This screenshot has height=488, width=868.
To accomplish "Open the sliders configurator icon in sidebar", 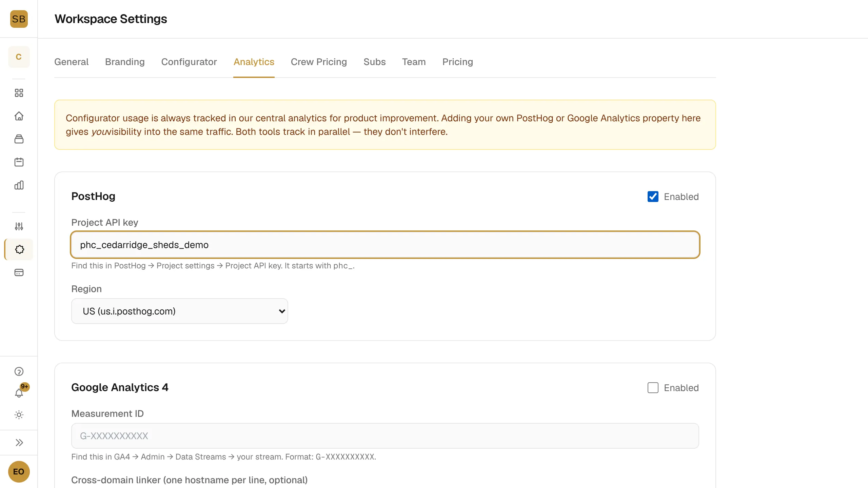I will click(19, 226).
